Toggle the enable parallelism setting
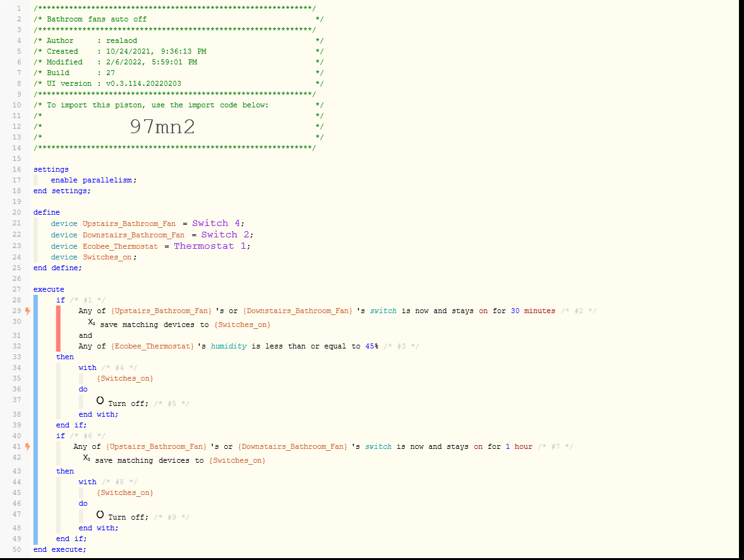The width and height of the screenshot is (744, 560). point(95,179)
